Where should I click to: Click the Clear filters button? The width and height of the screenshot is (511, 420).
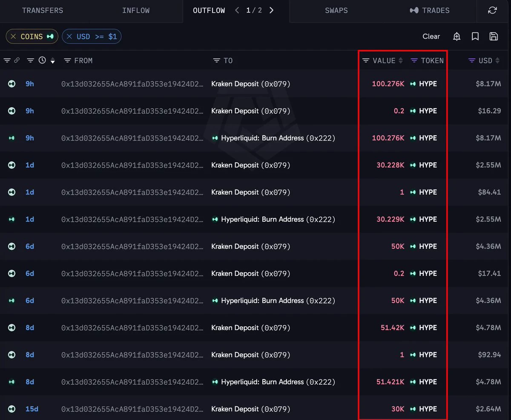(x=431, y=37)
